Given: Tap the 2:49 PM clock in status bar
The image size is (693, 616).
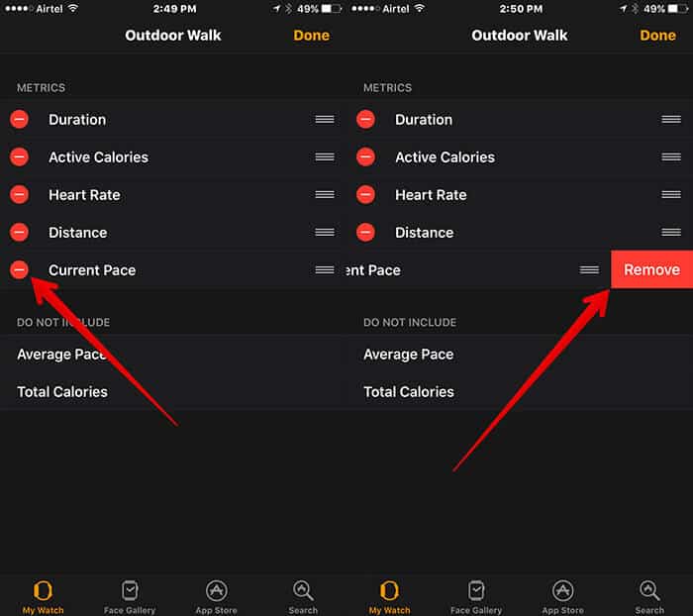Looking at the screenshot, I should [x=174, y=8].
